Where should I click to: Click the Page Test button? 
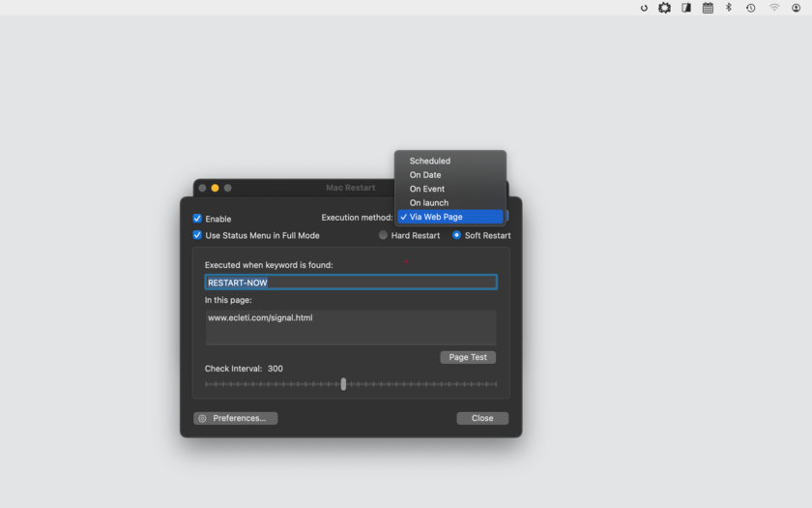[468, 357]
